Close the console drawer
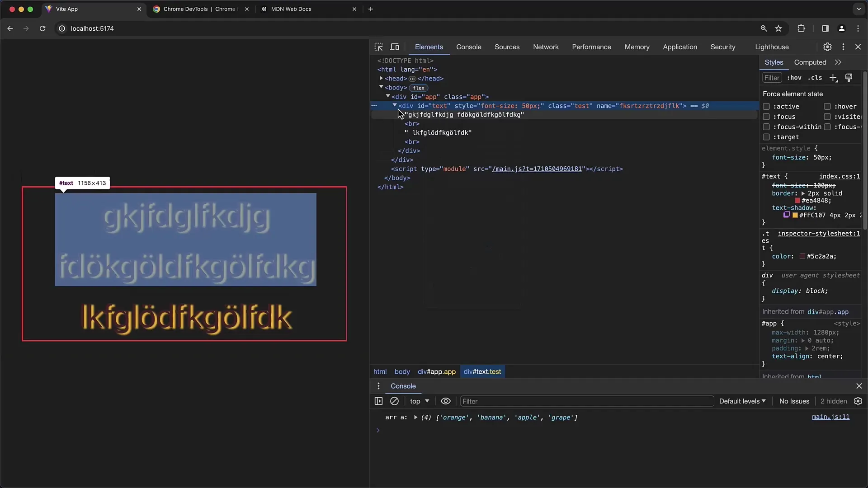 (x=859, y=386)
